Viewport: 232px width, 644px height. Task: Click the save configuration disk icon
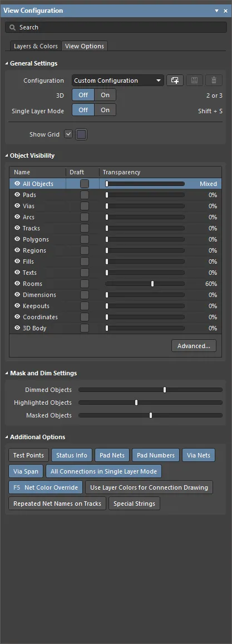tap(195, 80)
